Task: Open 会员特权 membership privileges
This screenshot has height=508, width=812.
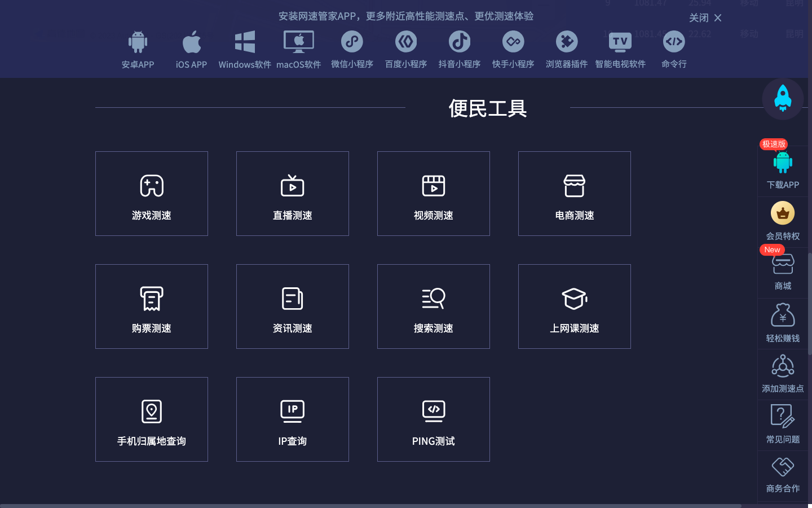Action: pos(783,220)
